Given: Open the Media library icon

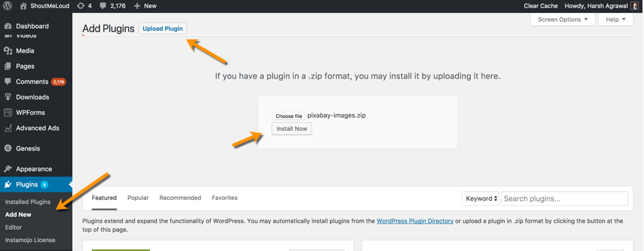Looking at the screenshot, I should (7, 50).
